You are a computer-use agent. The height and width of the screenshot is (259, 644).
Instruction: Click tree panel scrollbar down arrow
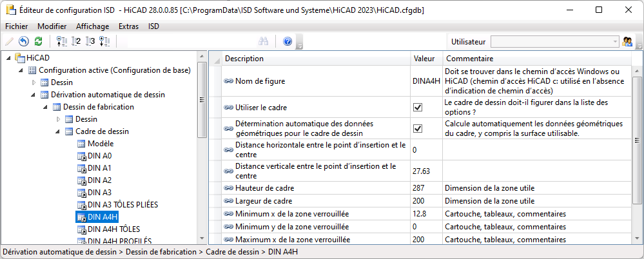point(201,238)
